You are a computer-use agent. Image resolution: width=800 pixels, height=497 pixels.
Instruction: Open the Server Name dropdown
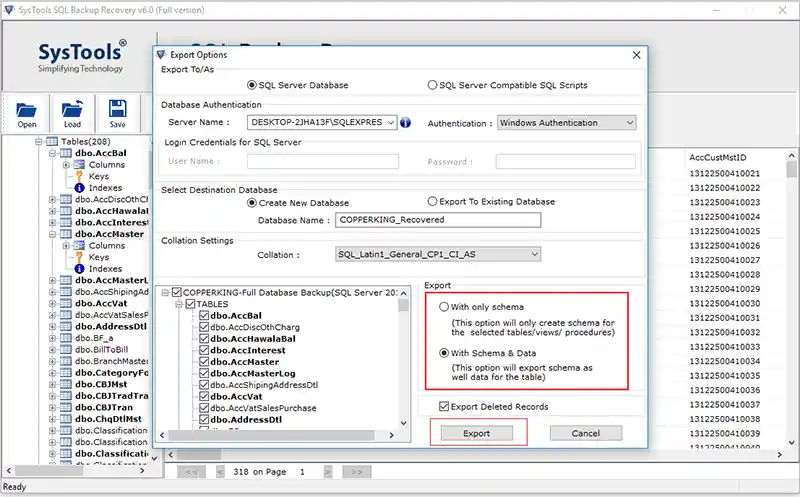pyautogui.click(x=390, y=122)
